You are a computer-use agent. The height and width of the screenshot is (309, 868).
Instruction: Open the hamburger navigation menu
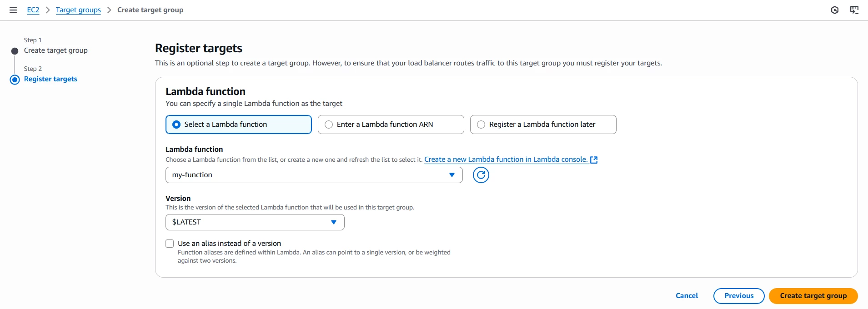click(x=13, y=10)
